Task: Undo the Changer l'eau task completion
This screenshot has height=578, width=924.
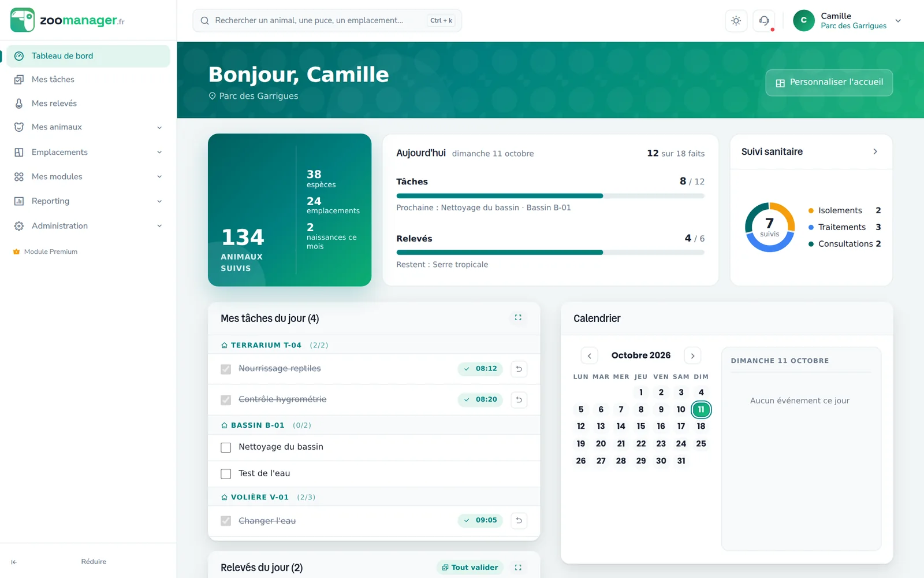Action: tap(519, 520)
